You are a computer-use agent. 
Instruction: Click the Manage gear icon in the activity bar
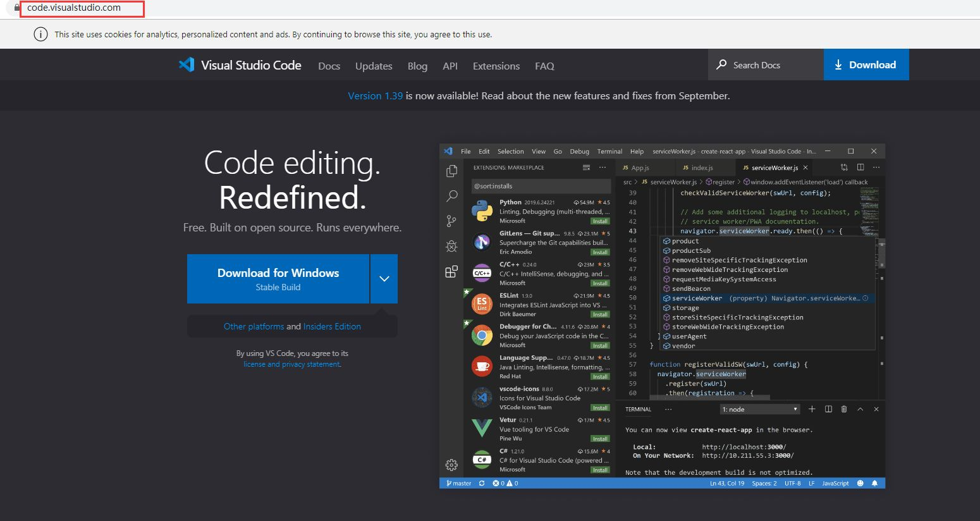451,465
